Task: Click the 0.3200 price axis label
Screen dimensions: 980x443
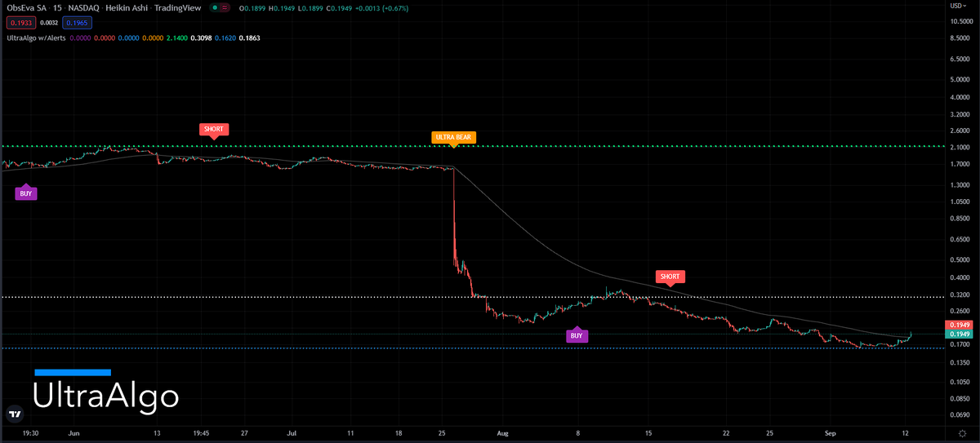Action: [960, 295]
